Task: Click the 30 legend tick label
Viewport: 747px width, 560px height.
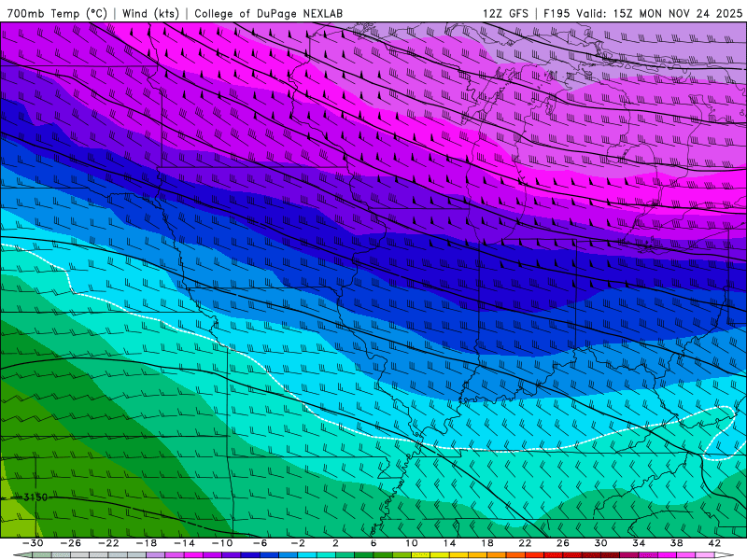Action: pyautogui.click(x=600, y=543)
